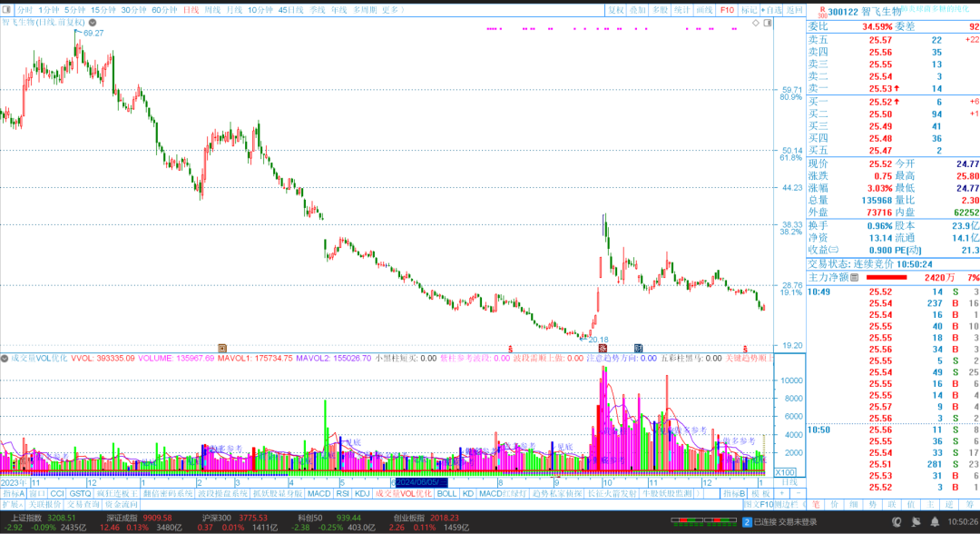Select the BOLL indicator

[x=446, y=493]
